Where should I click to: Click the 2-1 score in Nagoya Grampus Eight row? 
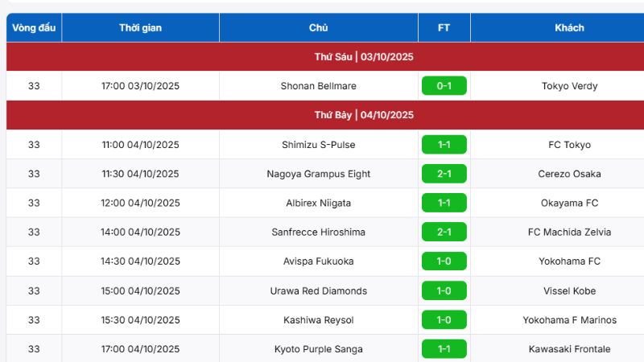[x=444, y=174]
